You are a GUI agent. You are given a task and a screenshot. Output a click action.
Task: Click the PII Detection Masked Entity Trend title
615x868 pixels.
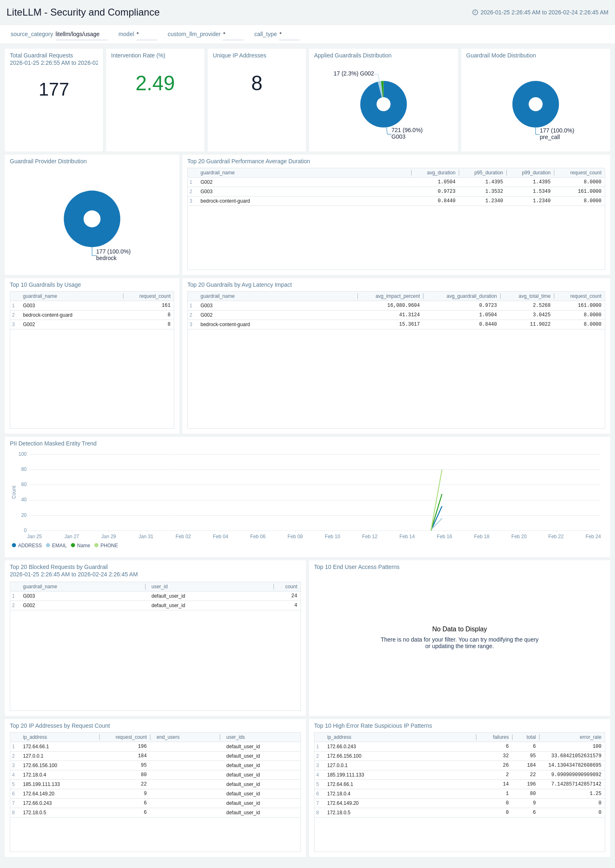(x=53, y=443)
